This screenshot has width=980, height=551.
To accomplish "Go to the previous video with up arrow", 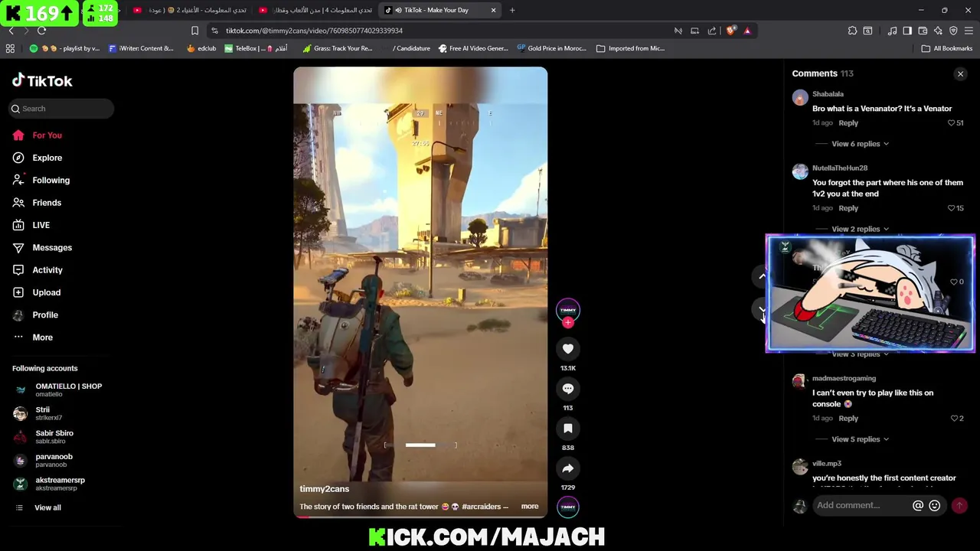I will (x=762, y=275).
